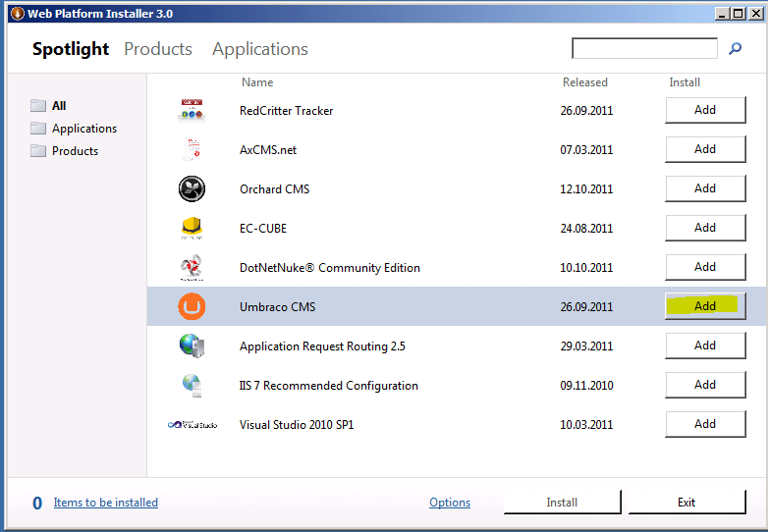Screen dimensions: 768x532
Task: Add DotNetNuke Community Edition
Action: pos(705,267)
